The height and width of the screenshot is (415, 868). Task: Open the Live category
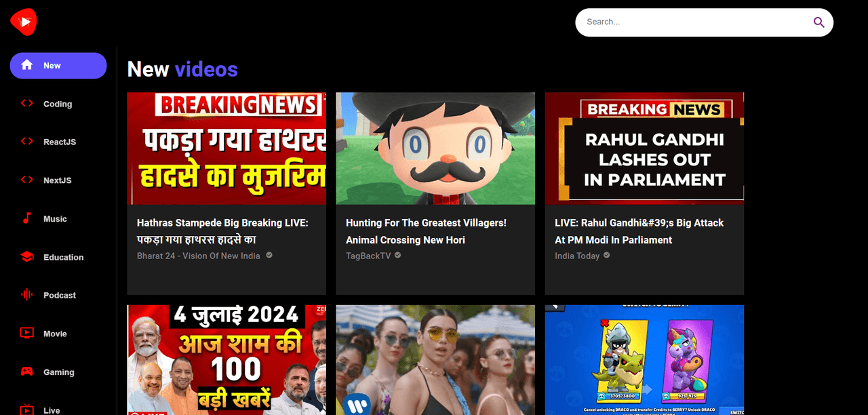52,410
